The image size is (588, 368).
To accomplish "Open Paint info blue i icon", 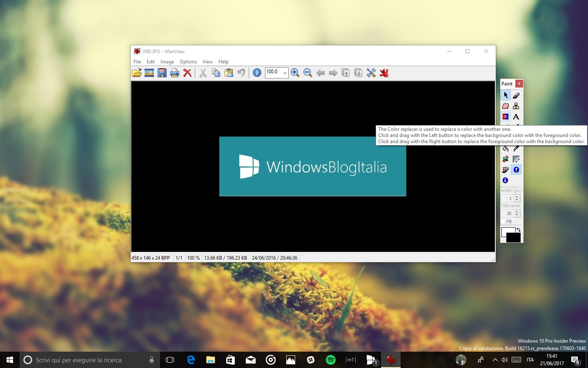I will point(506,180).
